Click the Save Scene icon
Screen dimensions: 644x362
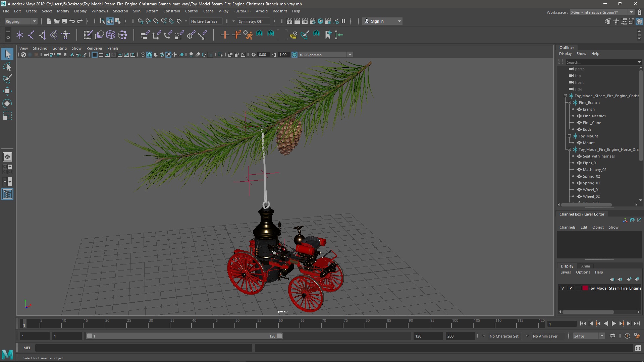(64, 21)
